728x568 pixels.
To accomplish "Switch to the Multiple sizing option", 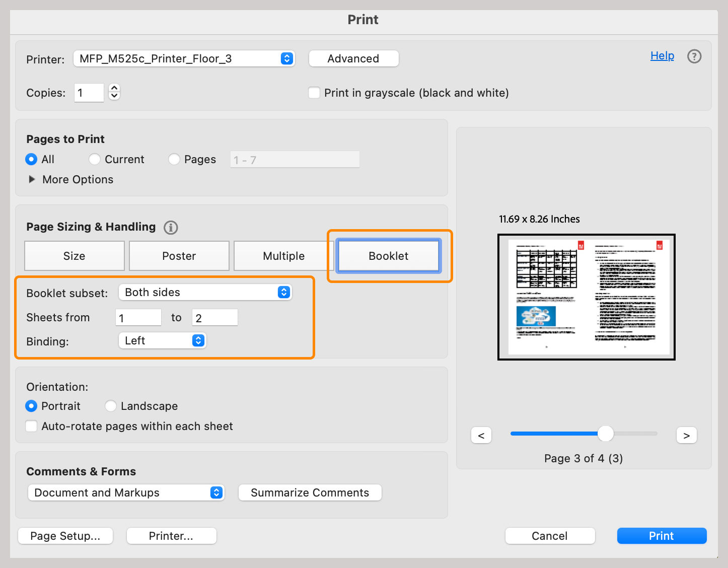I will pos(283,256).
